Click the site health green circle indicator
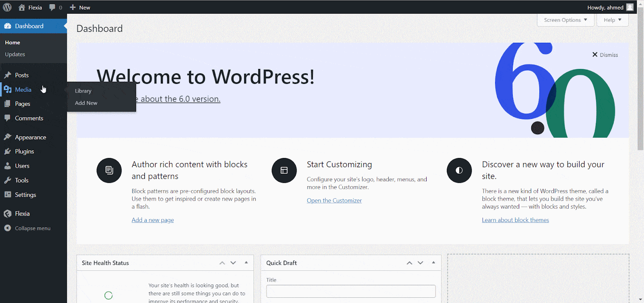 coord(108,295)
